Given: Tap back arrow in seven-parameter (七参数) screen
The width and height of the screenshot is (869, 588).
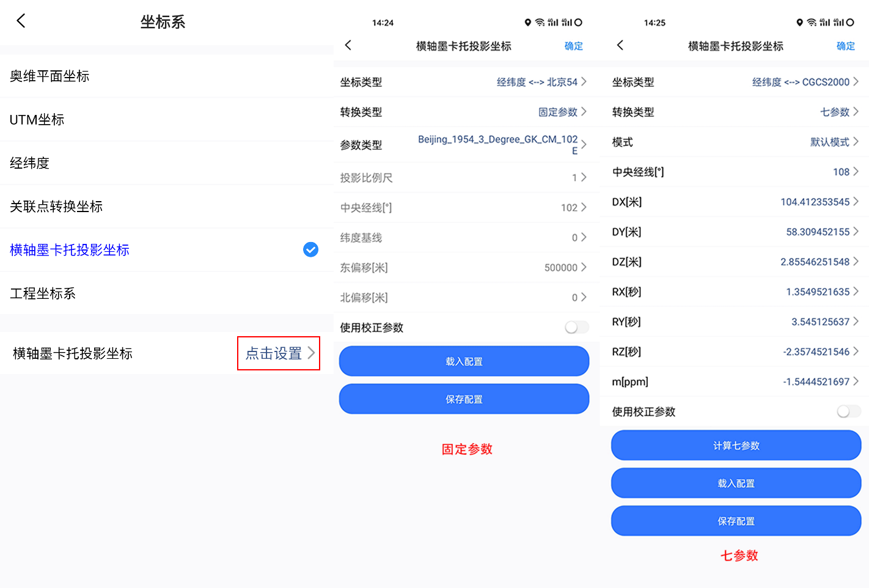Looking at the screenshot, I should (x=620, y=45).
